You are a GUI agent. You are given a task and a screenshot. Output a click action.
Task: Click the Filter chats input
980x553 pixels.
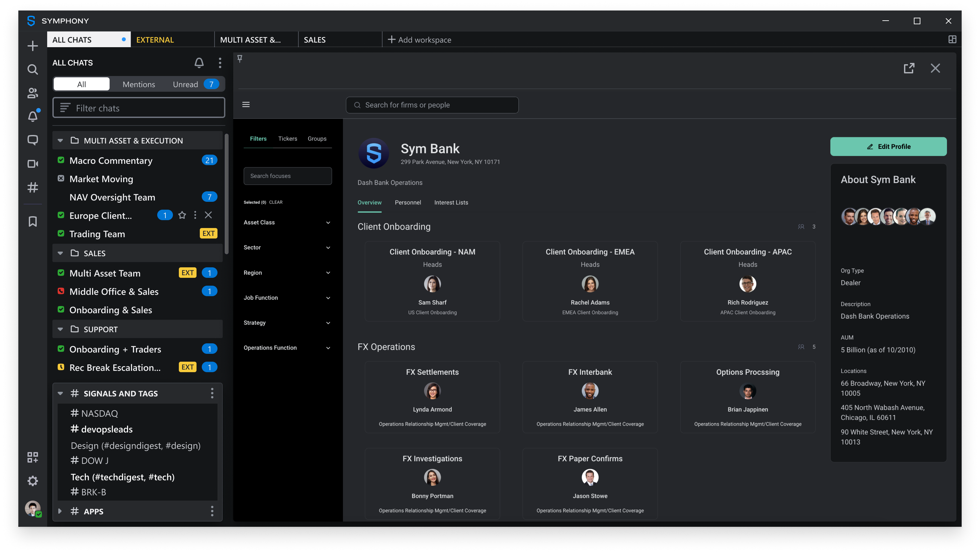click(x=139, y=108)
